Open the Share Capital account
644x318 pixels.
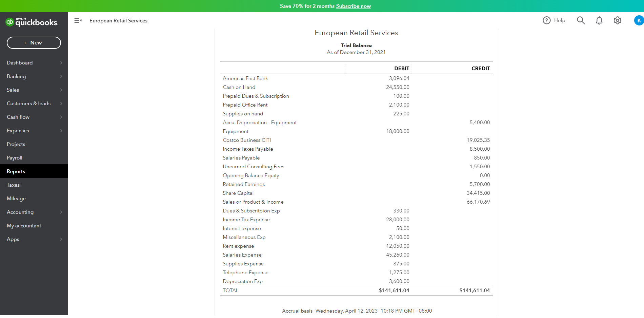pos(238,193)
